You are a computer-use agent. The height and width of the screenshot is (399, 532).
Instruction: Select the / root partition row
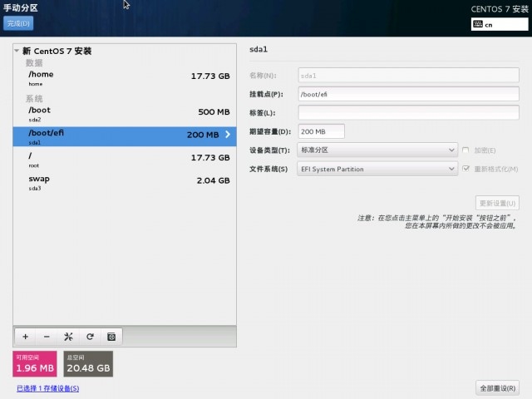[x=125, y=160]
